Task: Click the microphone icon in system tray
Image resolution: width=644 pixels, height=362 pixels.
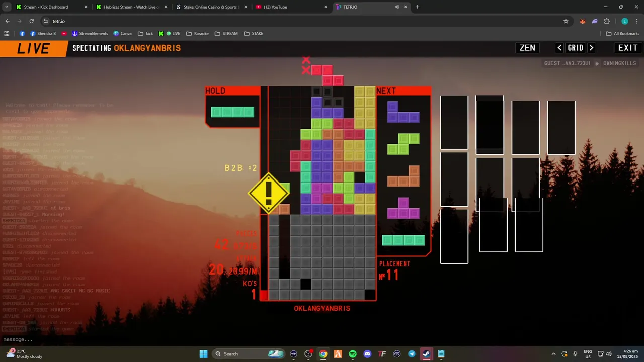Action: coord(575,354)
